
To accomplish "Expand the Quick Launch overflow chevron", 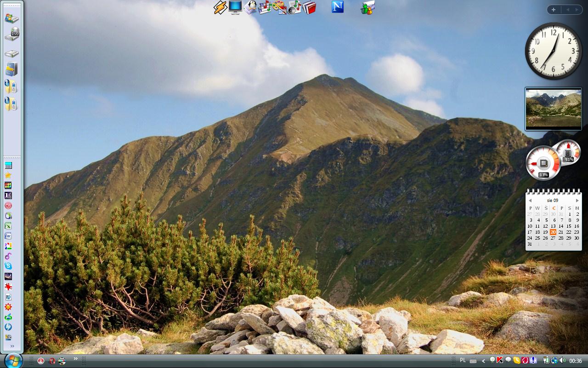I will [x=75, y=359].
